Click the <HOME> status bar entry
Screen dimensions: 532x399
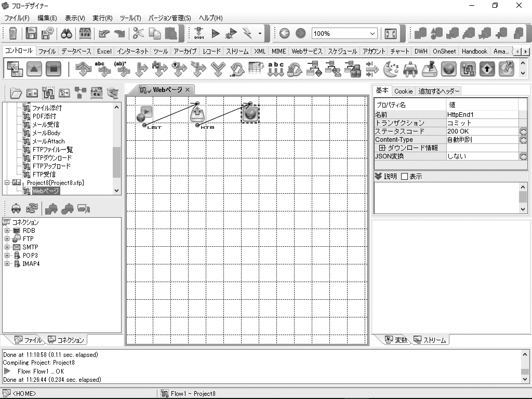(x=24, y=394)
